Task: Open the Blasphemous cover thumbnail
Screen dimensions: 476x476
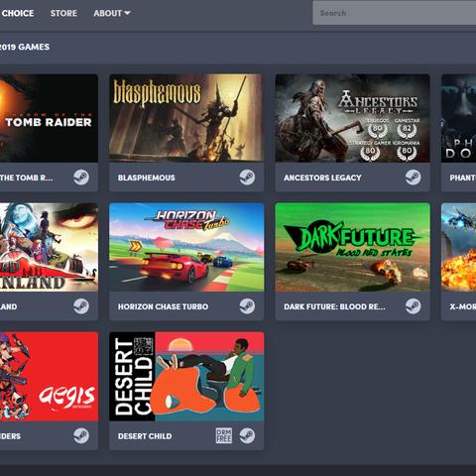Action: coord(186,118)
